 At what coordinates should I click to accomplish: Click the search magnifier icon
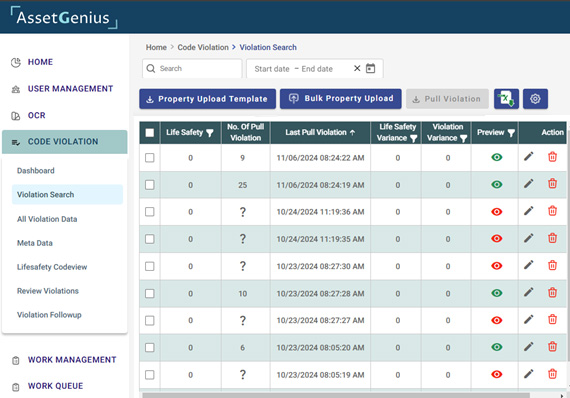click(150, 68)
